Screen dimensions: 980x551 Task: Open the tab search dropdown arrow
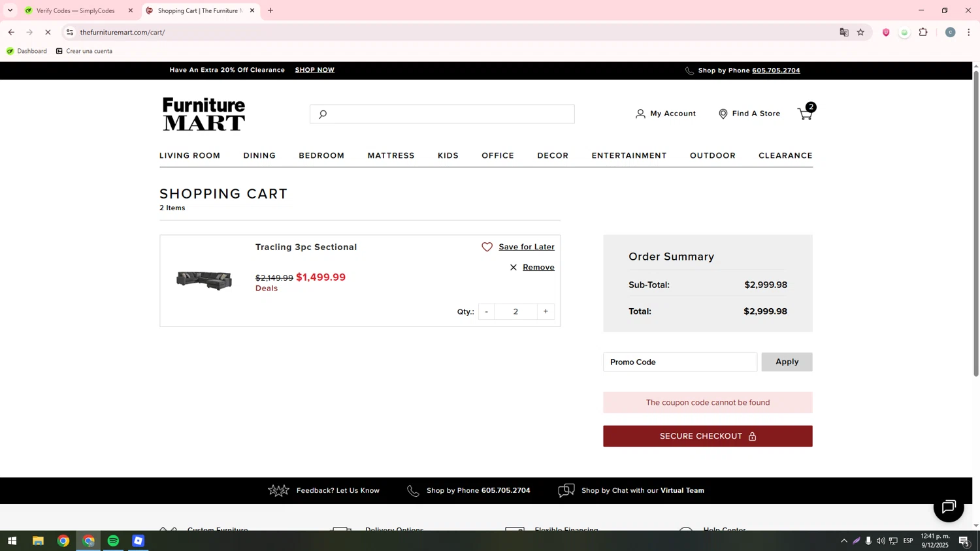pyautogui.click(x=10, y=10)
